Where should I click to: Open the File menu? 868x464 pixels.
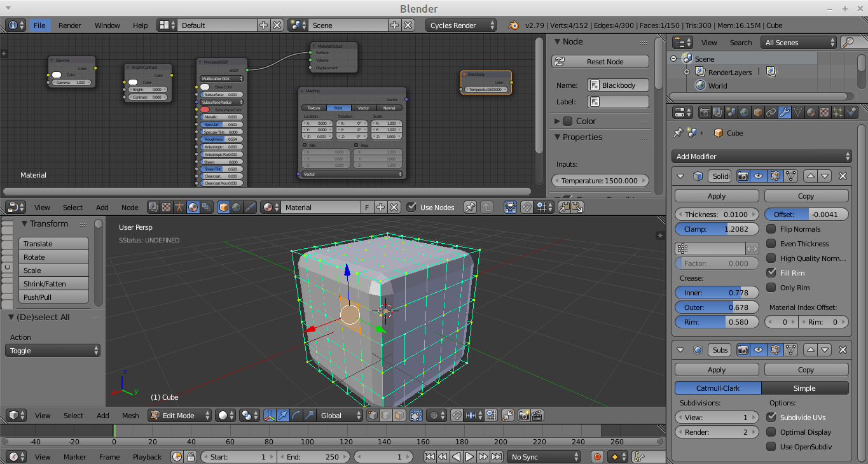click(x=39, y=25)
